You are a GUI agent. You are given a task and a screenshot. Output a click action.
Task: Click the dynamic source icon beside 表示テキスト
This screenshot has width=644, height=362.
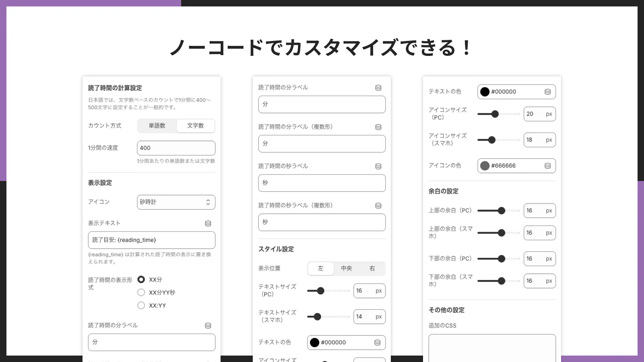point(208,223)
